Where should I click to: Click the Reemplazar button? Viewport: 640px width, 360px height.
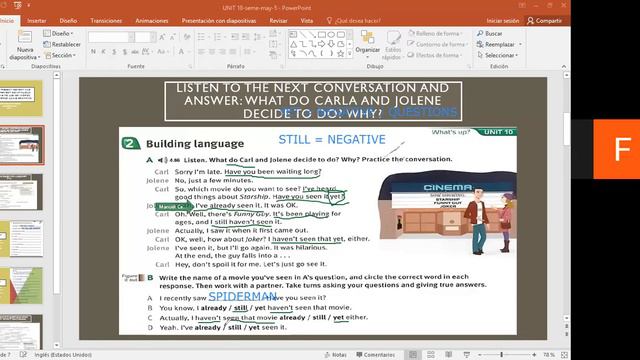click(x=499, y=44)
